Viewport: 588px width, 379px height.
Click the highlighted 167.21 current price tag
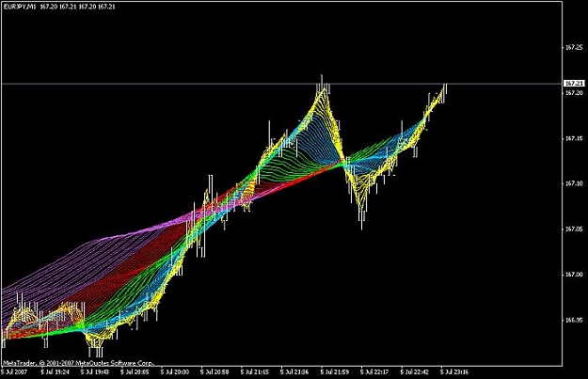point(575,83)
